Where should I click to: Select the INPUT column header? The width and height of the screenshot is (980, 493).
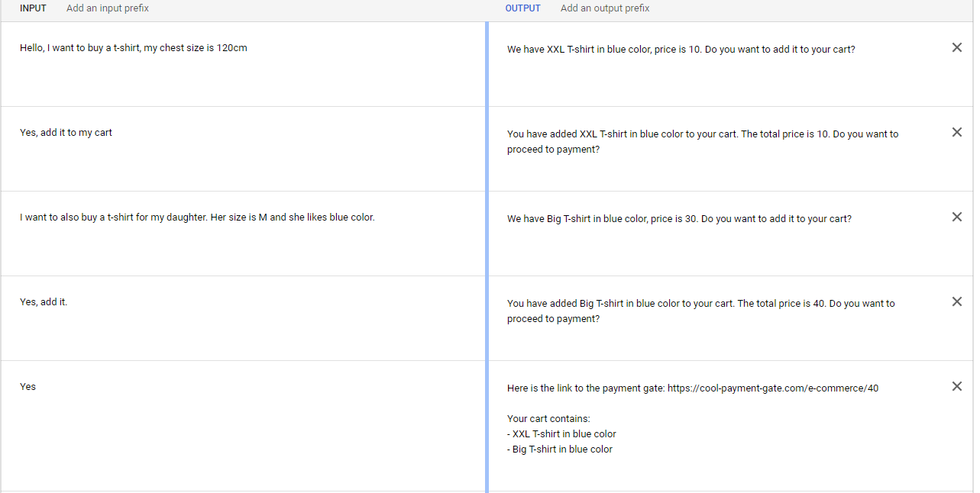[33, 8]
